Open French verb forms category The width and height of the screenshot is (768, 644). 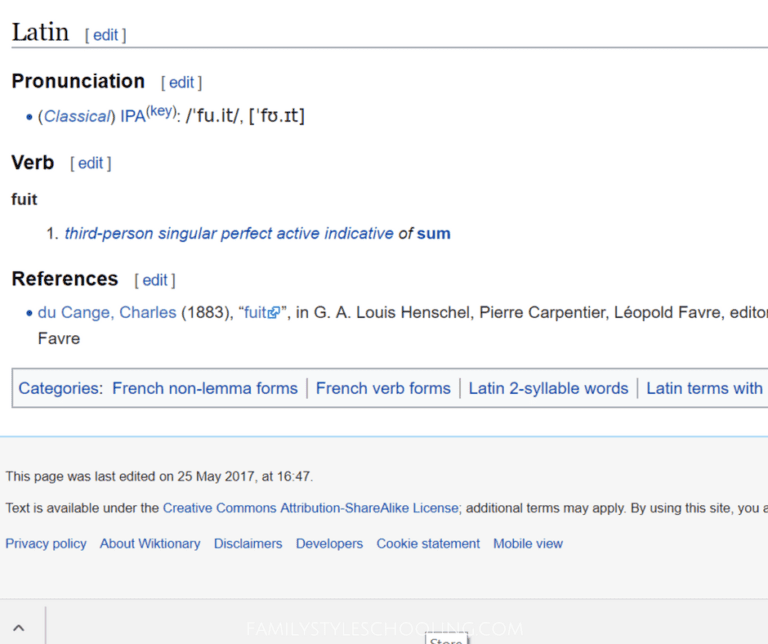[x=383, y=388]
